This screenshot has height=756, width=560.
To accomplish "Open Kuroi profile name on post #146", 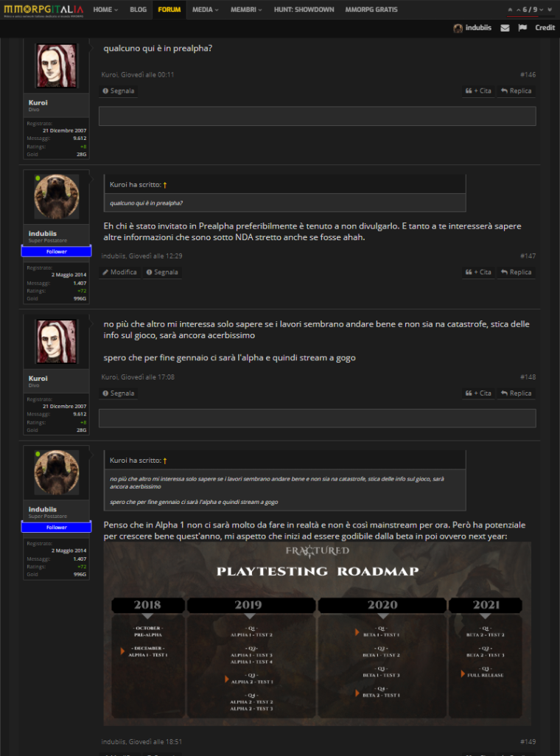I will point(38,102).
